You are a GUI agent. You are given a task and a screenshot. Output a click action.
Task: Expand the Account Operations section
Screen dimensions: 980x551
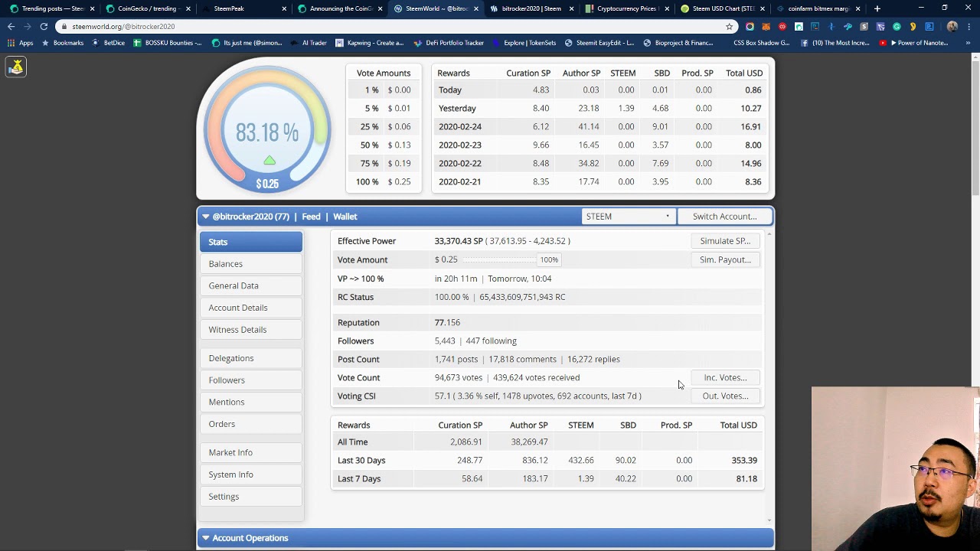pos(485,538)
